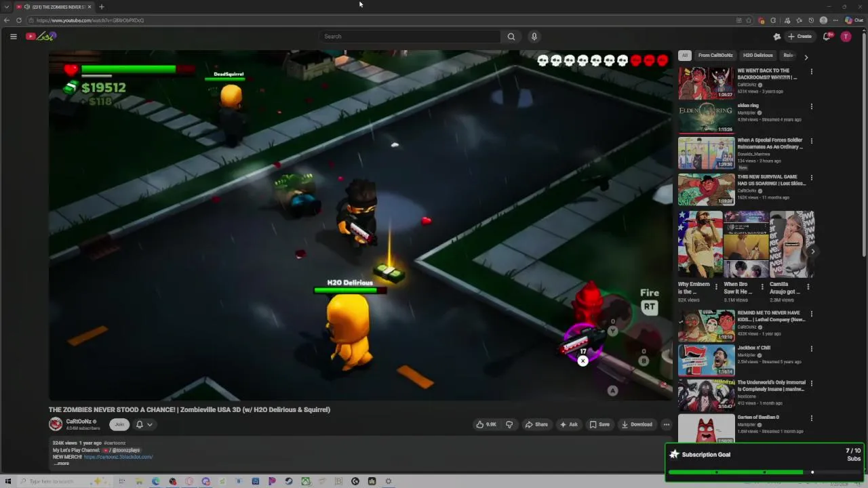This screenshot has height=488, width=868.
Task: Share this video
Action: click(x=536, y=424)
